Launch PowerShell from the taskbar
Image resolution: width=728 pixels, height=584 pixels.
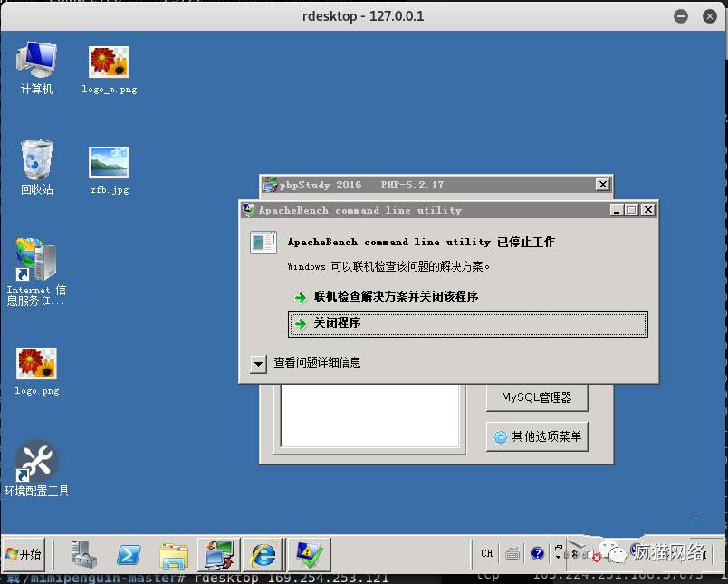pos(129,554)
